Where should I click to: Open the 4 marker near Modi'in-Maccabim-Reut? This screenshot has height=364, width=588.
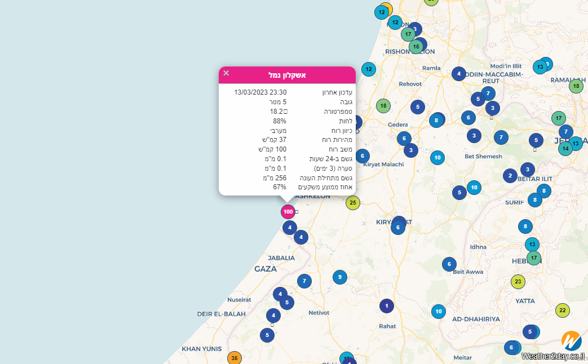[x=458, y=73]
